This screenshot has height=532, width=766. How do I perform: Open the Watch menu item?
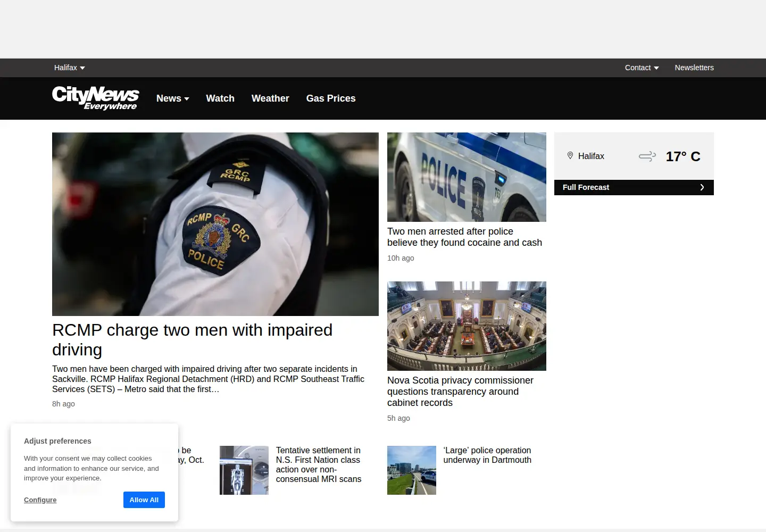[x=220, y=98]
